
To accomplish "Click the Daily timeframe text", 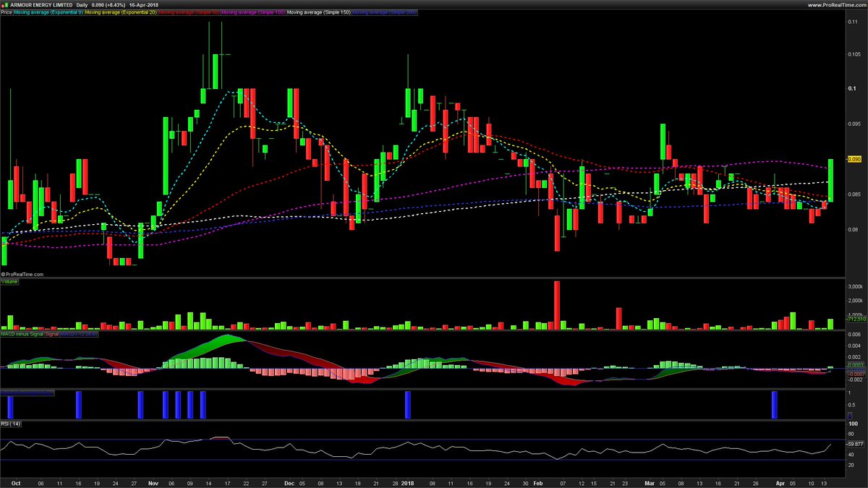I will (x=82, y=4).
